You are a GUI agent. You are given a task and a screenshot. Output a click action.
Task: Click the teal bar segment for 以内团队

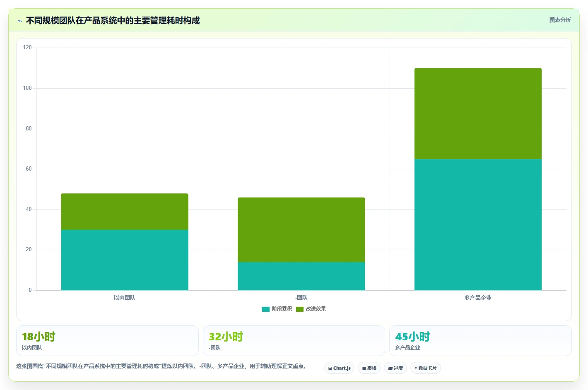125,260
